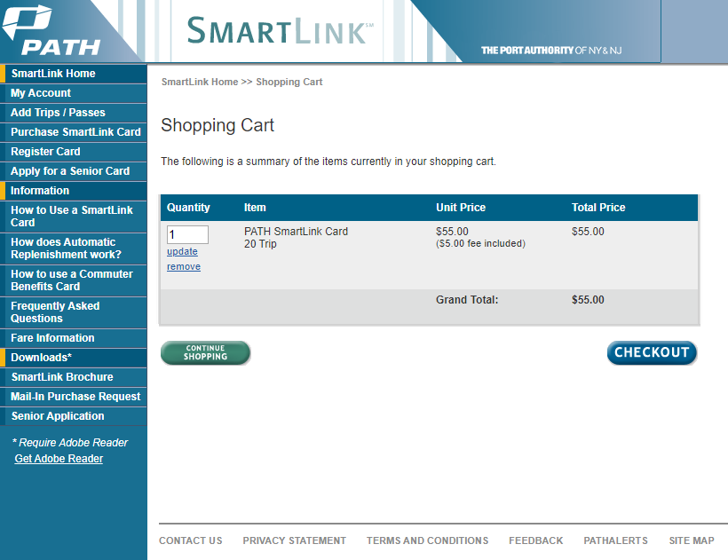Click the Total Price column header
Image resolution: width=728 pixels, height=560 pixels.
598,208
